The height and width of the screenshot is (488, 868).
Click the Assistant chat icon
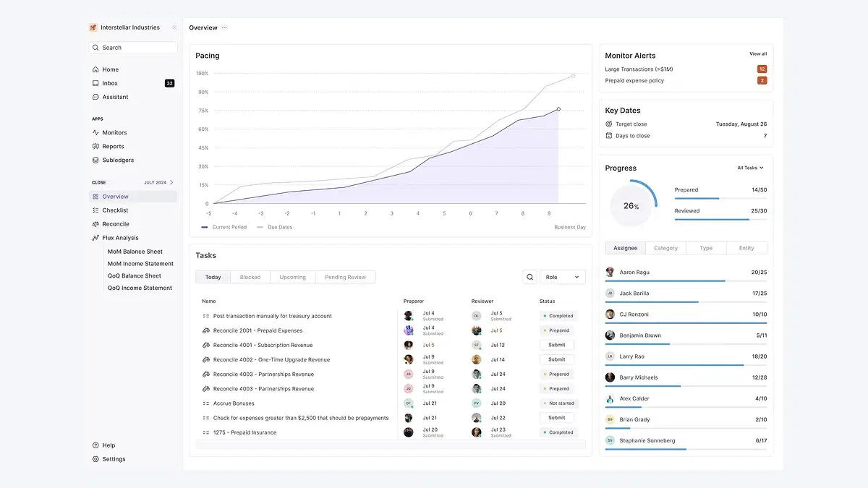[x=95, y=97]
